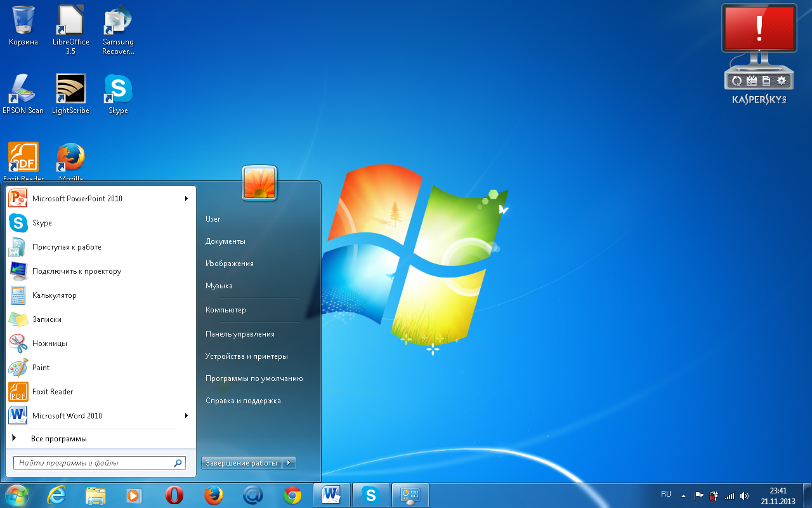
Task: Open the LightScribe desktop icon
Action: 70,94
